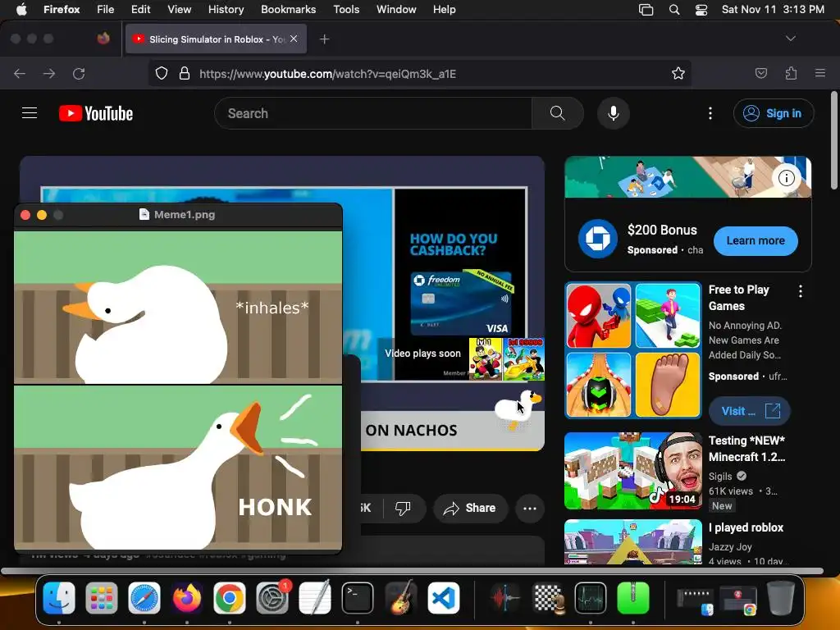The height and width of the screenshot is (630, 840).
Task: Open the YouTube hamburger guide menu
Action: pyautogui.click(x=30, y=113)
